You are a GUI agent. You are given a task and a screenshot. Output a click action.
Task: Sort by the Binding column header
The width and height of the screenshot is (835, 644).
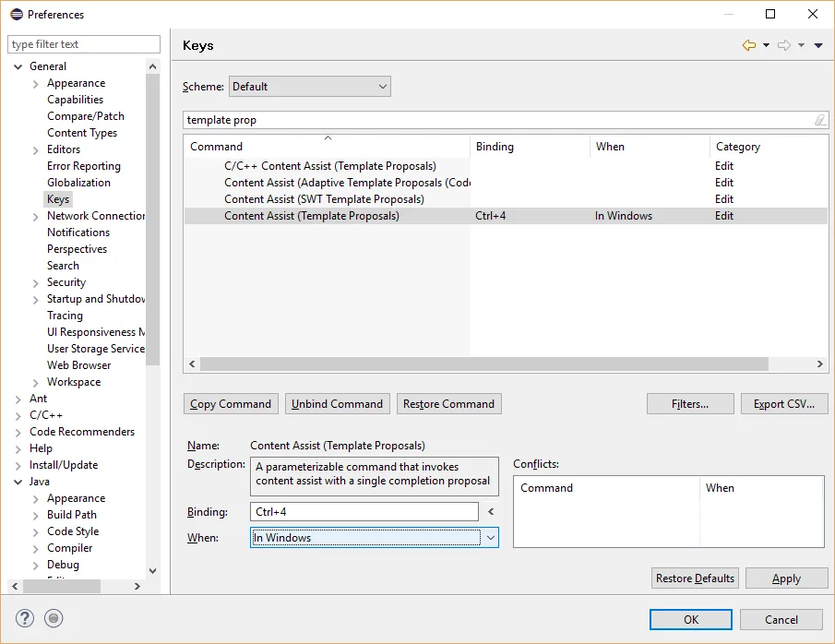(x=530, y=147)
